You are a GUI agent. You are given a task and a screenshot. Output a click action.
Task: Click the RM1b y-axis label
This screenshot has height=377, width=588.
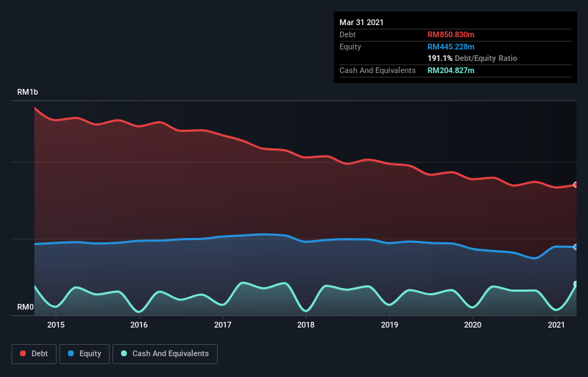(27, 92)
